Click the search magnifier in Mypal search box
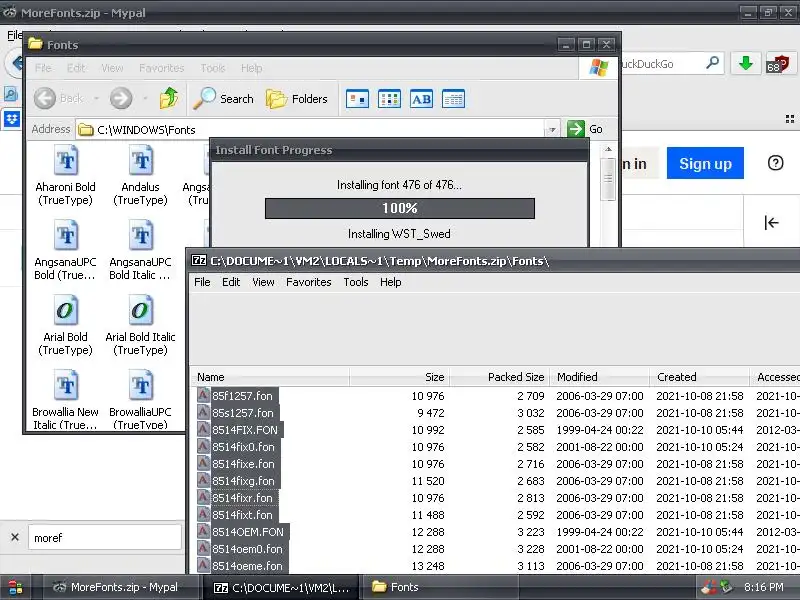This screenshot has height=600, width=800. [x=713, y=63]
